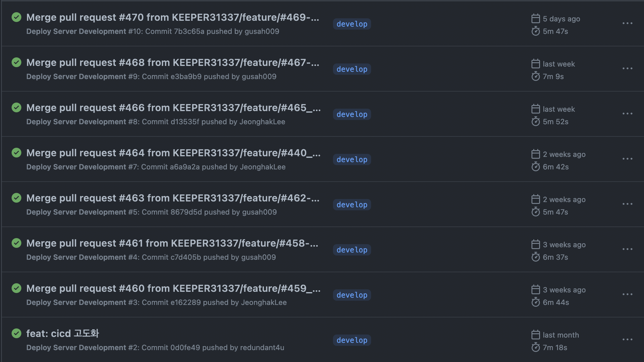Click the success checkmark beside pull request #468

(x=16, y=62)
